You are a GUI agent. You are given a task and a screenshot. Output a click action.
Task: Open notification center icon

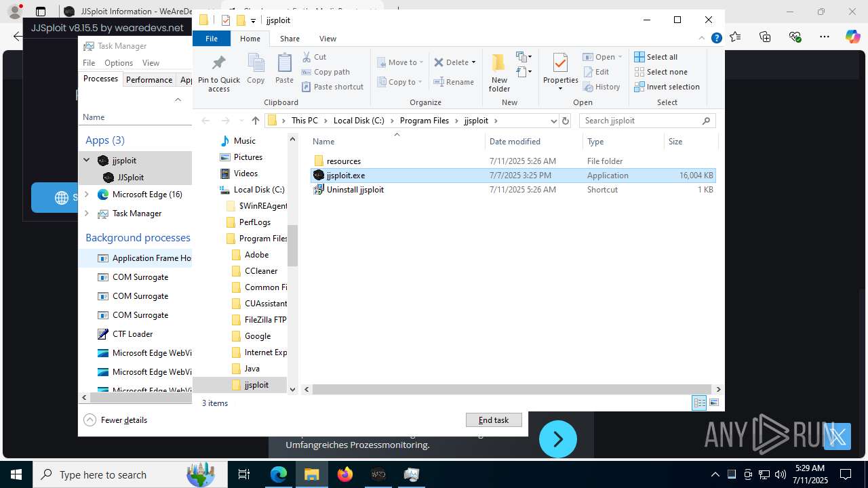pos(846,474)
